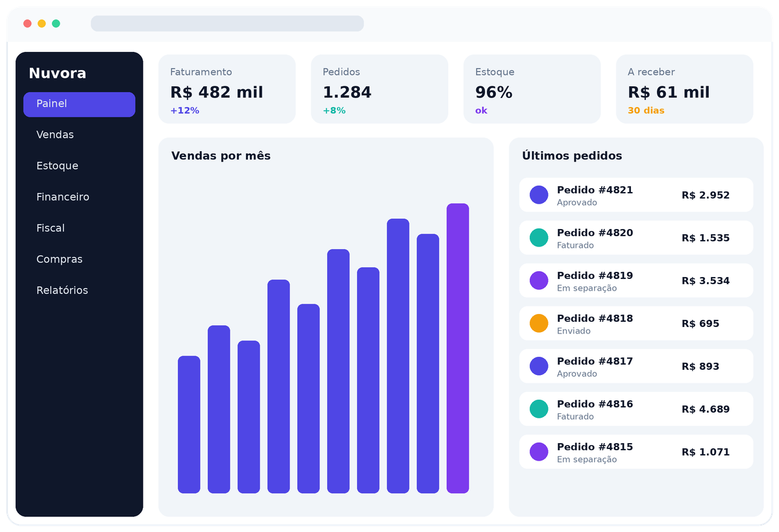The height and width of the screenshot is (532, 779).
Task: Click the Nuvora logo text
Action: pyautogui.click(x=57, y=73)
